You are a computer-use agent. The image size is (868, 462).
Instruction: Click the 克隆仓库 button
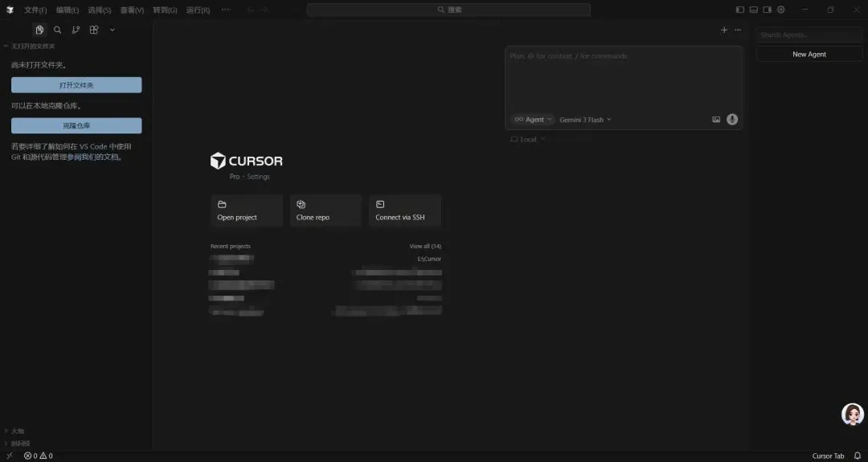(76, 125)
